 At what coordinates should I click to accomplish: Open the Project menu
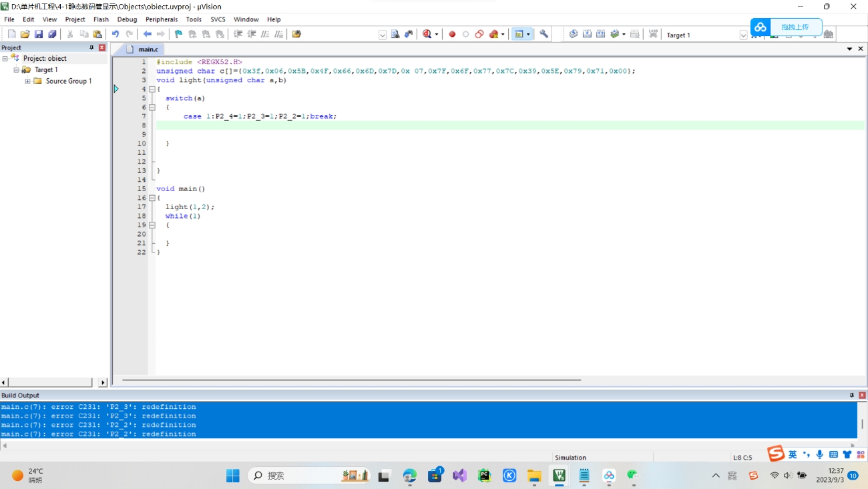click(x=75, y=19)
